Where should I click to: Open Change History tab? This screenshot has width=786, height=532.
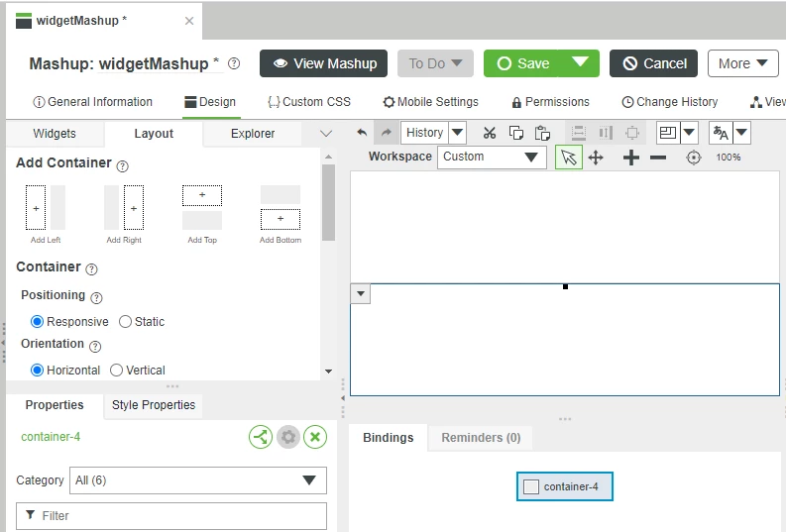pos(670,102)
